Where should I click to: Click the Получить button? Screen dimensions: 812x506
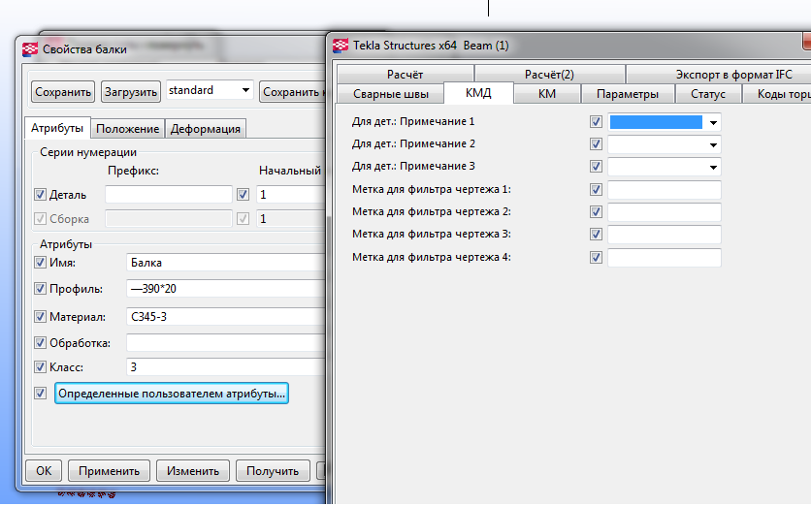[x=273, y=471]
